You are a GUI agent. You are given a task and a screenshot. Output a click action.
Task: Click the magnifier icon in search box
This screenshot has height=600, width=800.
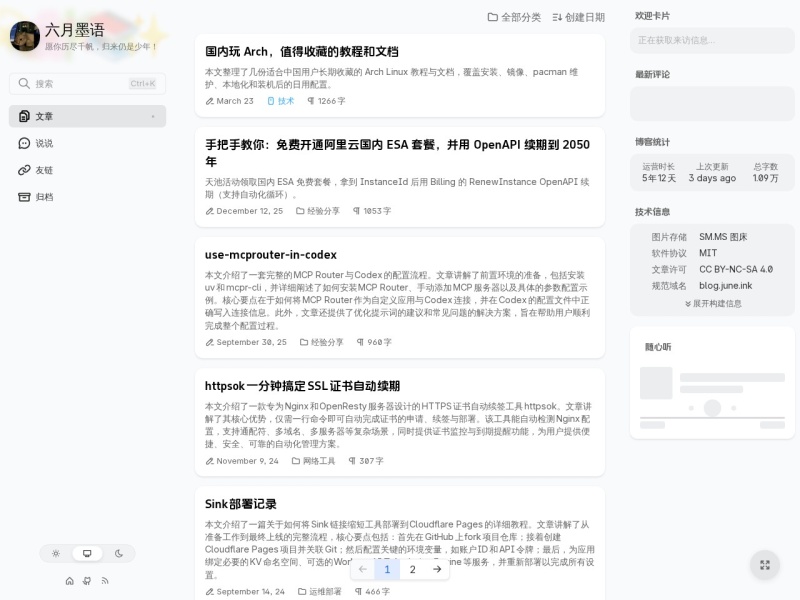click(x=24, y=84)
